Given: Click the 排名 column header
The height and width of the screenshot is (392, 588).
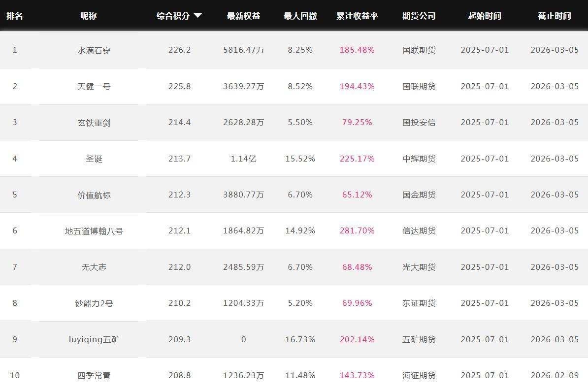Looking at the screenshot, I should 15,16.
